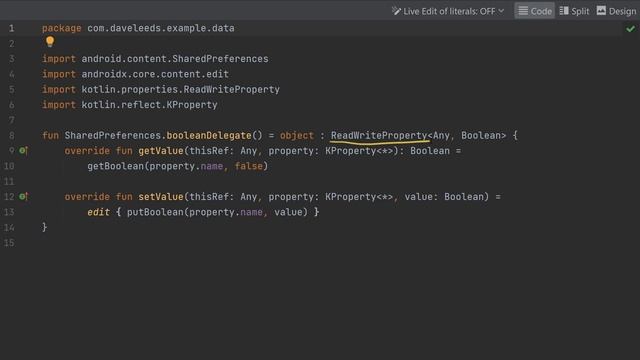Click the 'false' literal on line 10
640x360 pixels.
coord(249,166)
